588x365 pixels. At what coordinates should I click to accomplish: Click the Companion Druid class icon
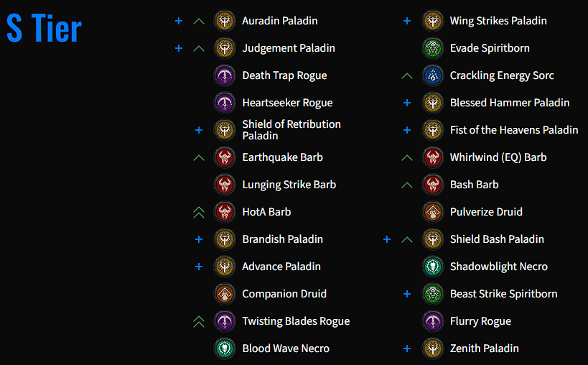point(225,294)
